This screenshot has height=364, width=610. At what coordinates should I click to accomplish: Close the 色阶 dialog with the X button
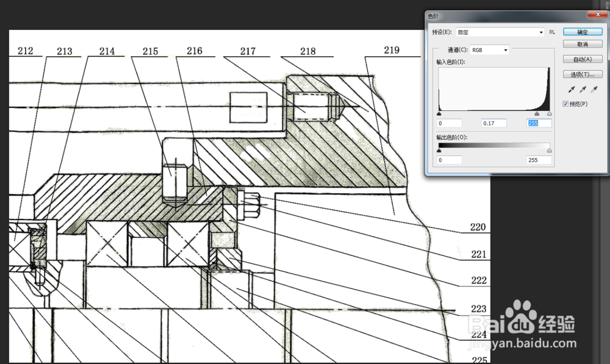click(598, 15)
